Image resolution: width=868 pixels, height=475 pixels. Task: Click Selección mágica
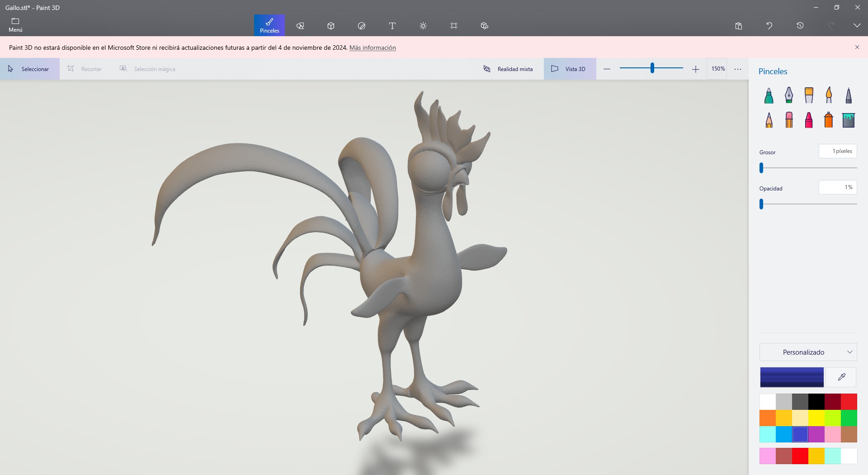coord(147,69)
